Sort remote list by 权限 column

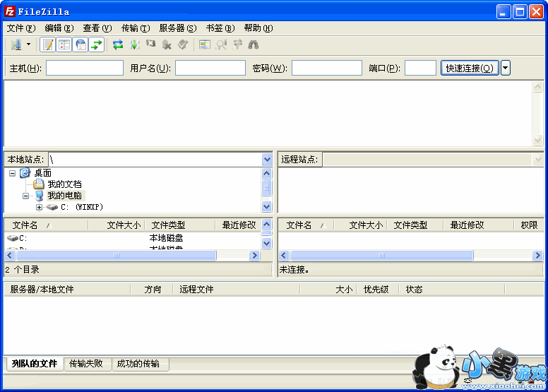pos(529,225)
